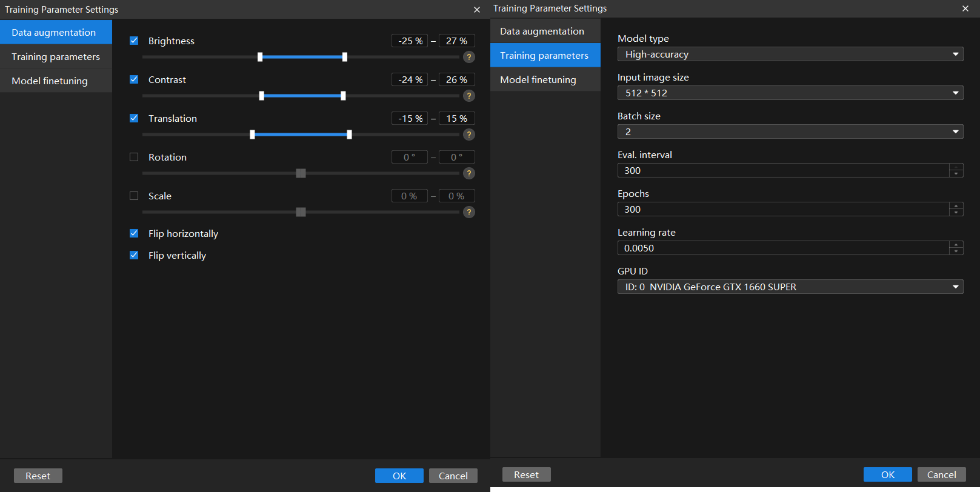The width and height of the screenshot is (980, 492).
Task: Click Rotation minimum degree field
Action: [410, 157]
